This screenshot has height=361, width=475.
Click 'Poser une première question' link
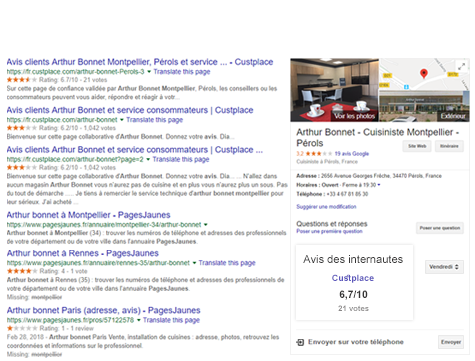329,231
